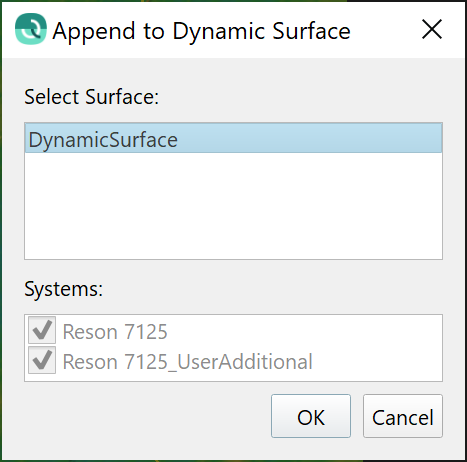
Task: Click the Select Surface label
Action: pyautogui.click(x=91, y=97)
